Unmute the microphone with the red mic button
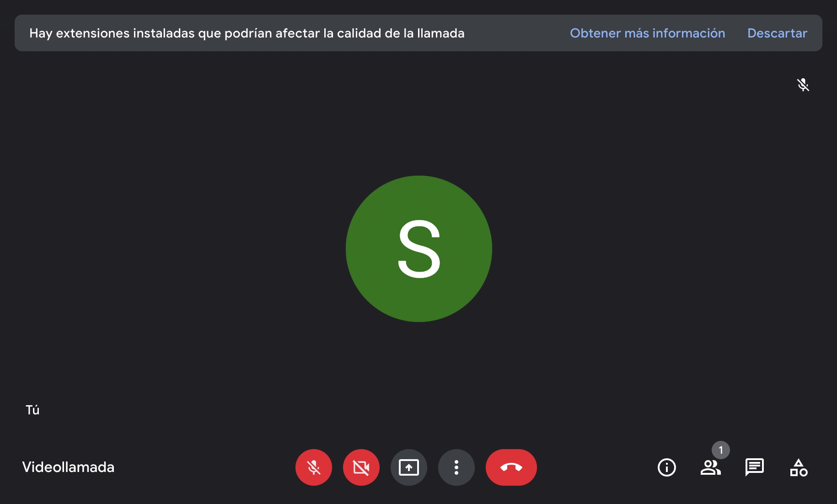 pyautogui.click(x=314, y=467)
